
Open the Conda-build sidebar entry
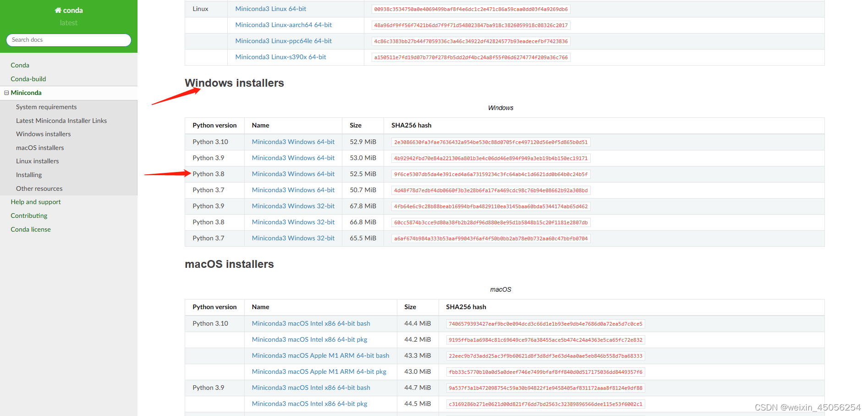[x=28, y=79]
